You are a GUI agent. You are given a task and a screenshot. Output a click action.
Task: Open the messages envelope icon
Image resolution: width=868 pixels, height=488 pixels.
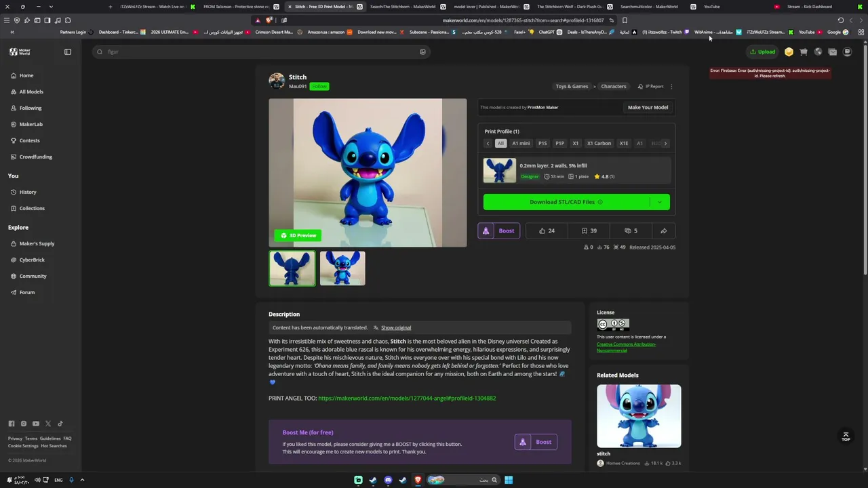pos(833,52)
